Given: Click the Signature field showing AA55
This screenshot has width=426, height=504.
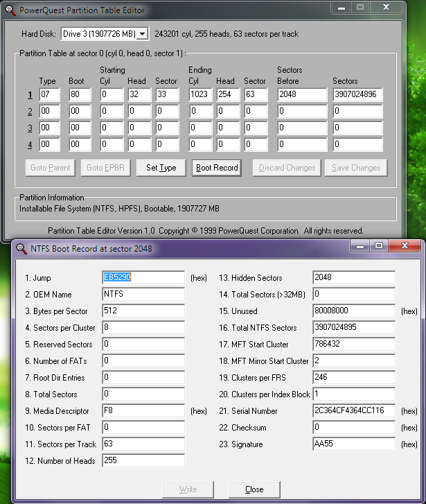Looking at the screenshot, I should click(354, 444).
